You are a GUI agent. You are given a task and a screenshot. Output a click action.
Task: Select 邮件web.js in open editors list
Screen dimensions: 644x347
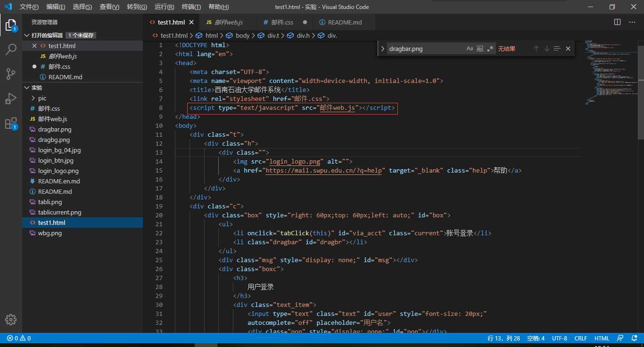tap(63, 56)
